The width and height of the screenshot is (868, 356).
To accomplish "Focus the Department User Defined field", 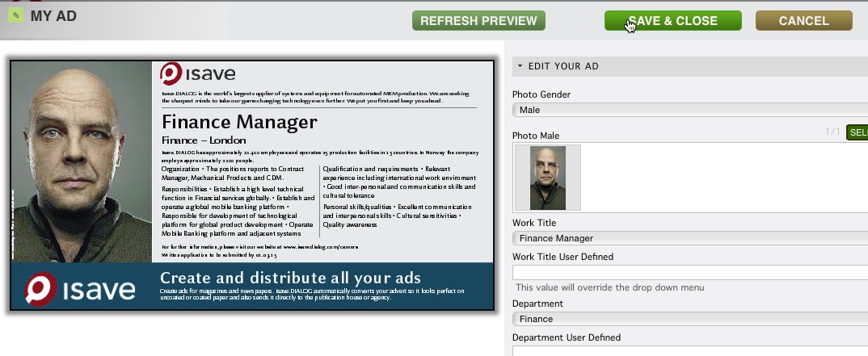I will (x=689, y=351).
